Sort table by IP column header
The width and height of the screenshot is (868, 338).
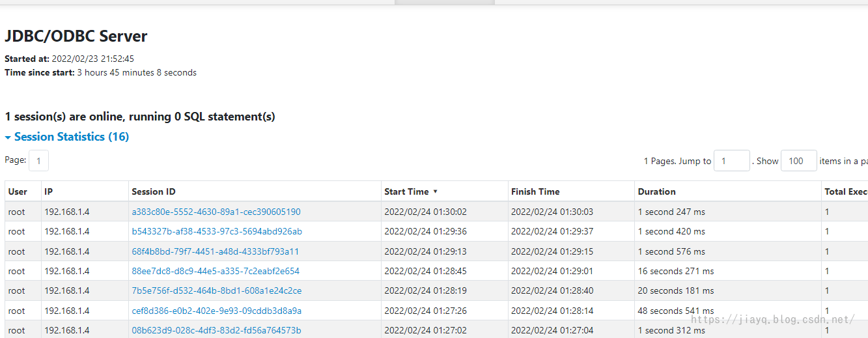click(48, 191)
